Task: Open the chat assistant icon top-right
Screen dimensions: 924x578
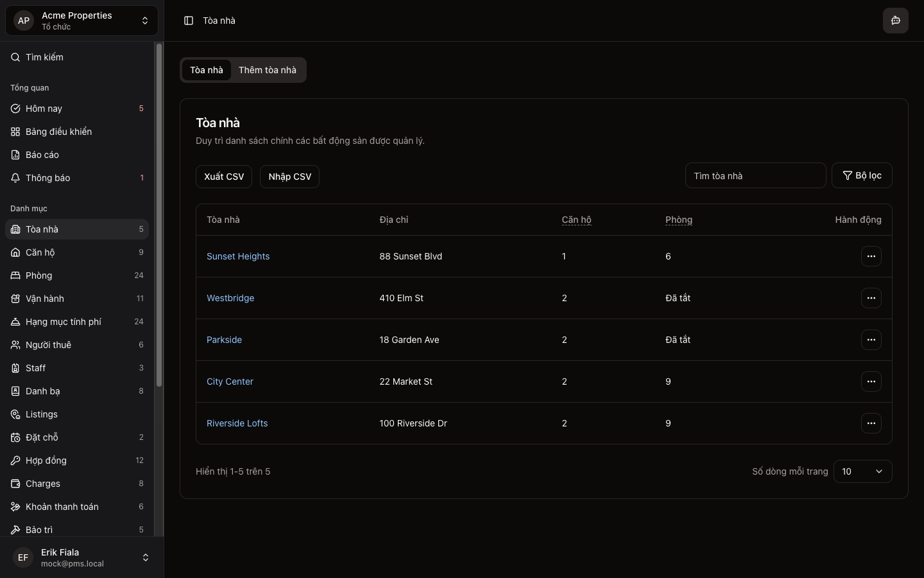Action: (x=895, y=21)
